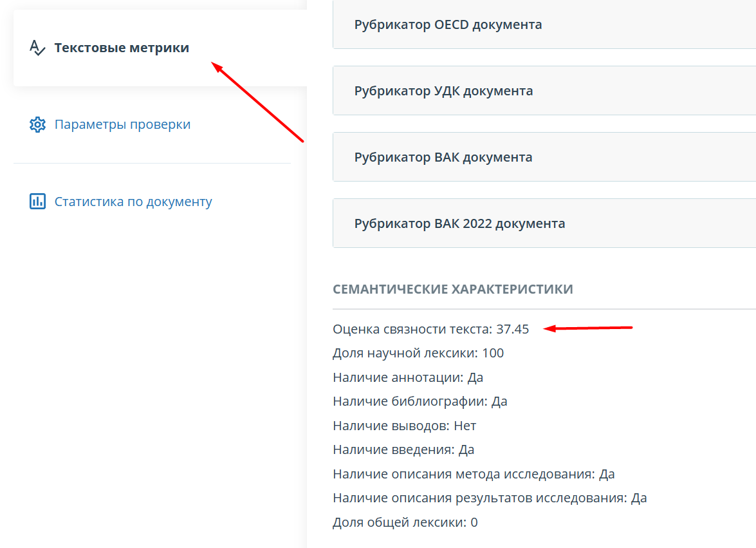Image resolution: width=756 pixels, height=548 pixels.
Task: Expand Рубрикатор УДК документа section
Action: pos(443,91)
